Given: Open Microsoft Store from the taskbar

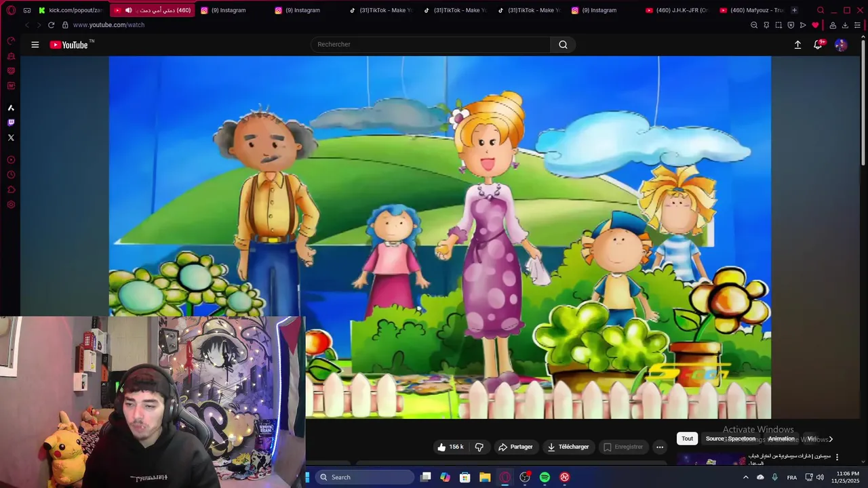Looking at the screenshot, I should [465, 477].
